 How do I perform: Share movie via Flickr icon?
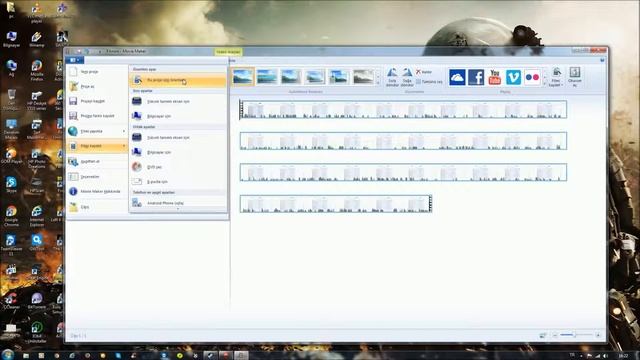[532, 77]
